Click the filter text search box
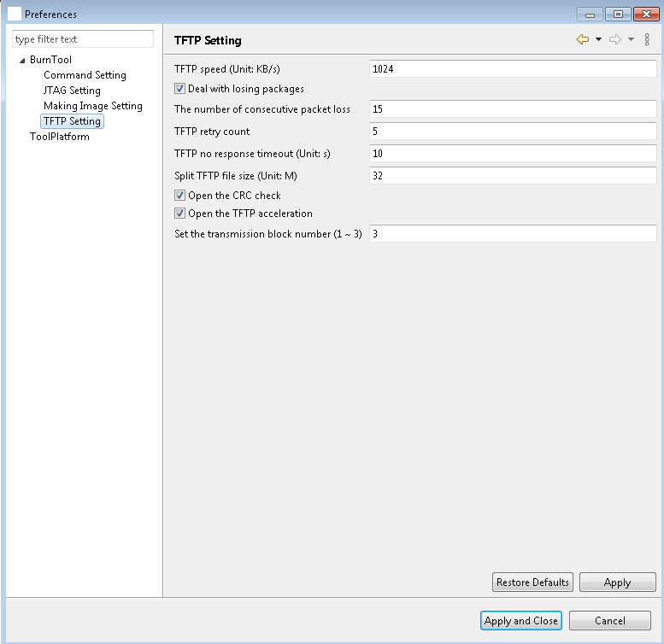This screenshot has height=644, width=664. (83, 39)
